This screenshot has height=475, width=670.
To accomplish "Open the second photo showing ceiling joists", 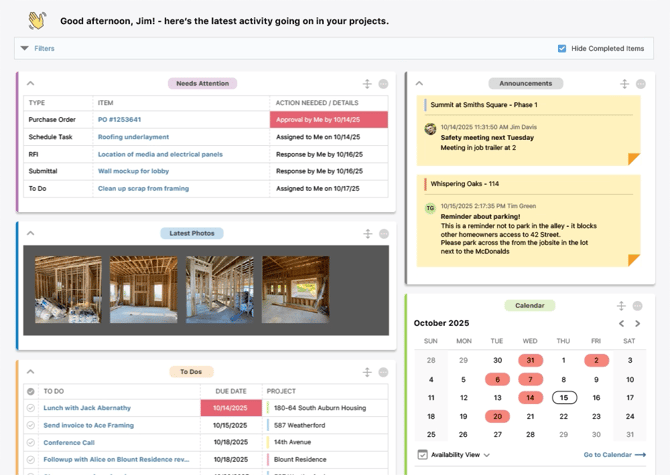I will (x=144, y=289).
